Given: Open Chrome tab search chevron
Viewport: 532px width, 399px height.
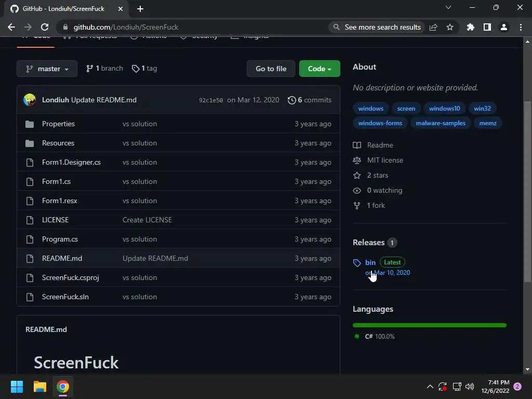Looking at the screenshot, I should pos(448,7).
